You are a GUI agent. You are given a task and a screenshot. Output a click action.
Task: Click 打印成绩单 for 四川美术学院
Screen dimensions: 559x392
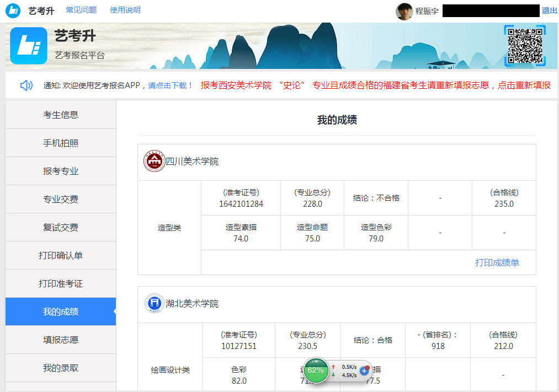[497, 263]
